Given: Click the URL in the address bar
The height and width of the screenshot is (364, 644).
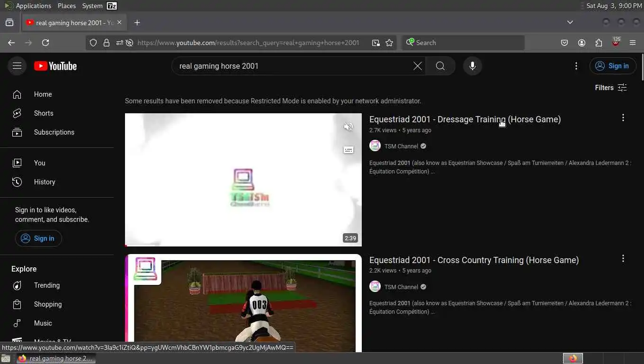Looking at the screenshot, I should coord(248,43).
